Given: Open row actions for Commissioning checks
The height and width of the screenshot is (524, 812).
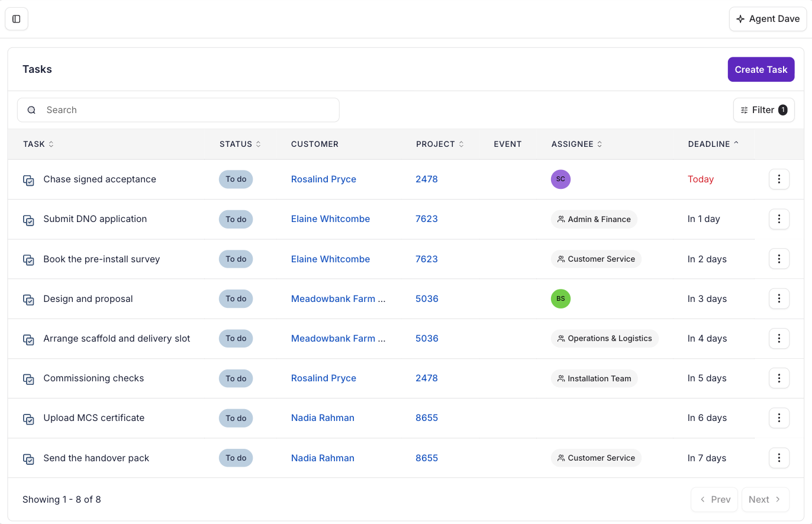Looking at the screenshot, I should 779,378.
